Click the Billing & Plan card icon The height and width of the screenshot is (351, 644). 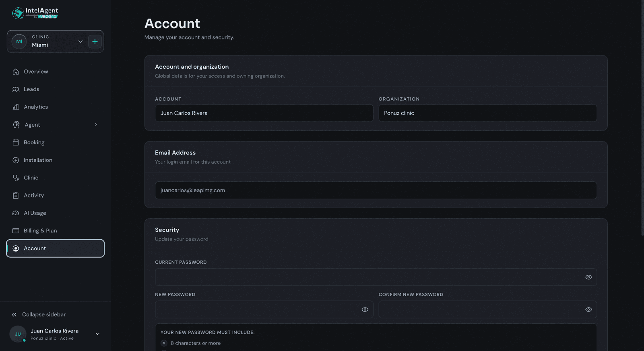click(x=16, y=231)
